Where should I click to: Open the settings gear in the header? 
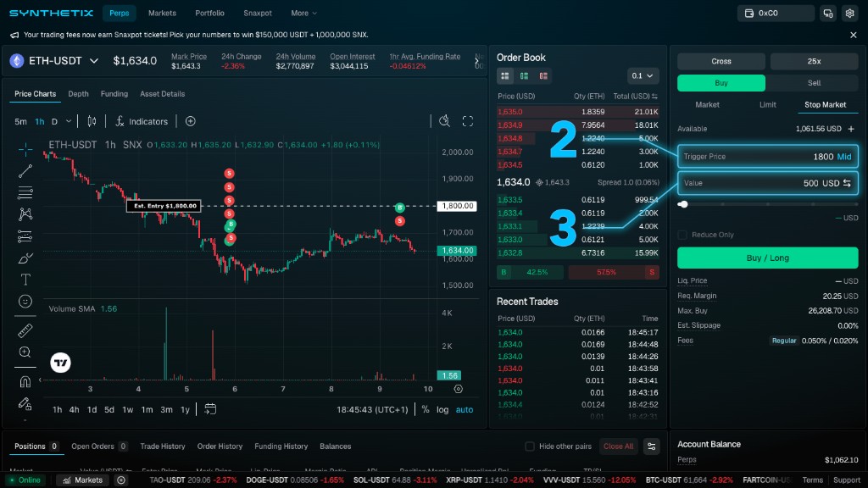(849, 14)
